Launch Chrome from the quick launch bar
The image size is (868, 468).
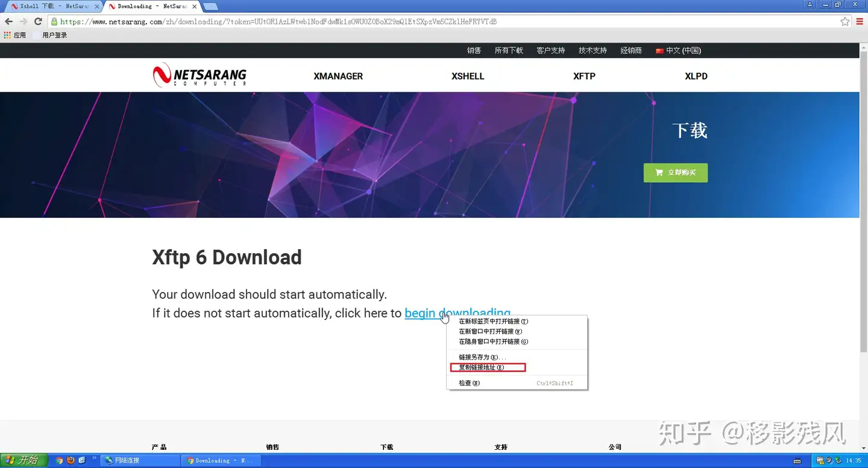59,460
